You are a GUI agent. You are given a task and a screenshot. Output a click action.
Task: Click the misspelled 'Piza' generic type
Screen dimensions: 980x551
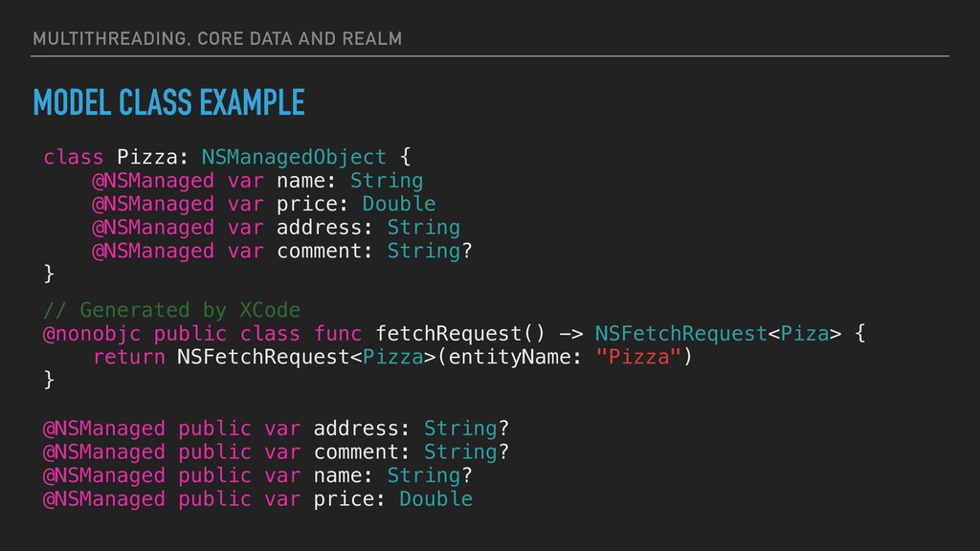[804, 334]
